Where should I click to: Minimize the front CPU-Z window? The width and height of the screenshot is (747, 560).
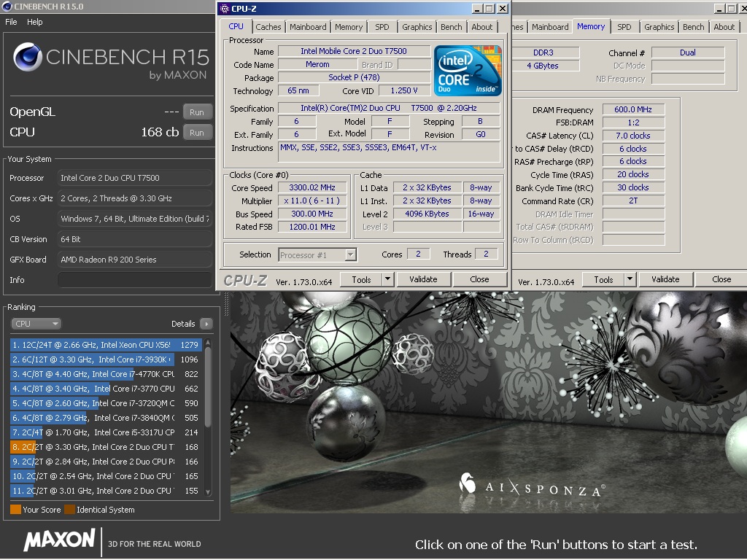point(477,9)
